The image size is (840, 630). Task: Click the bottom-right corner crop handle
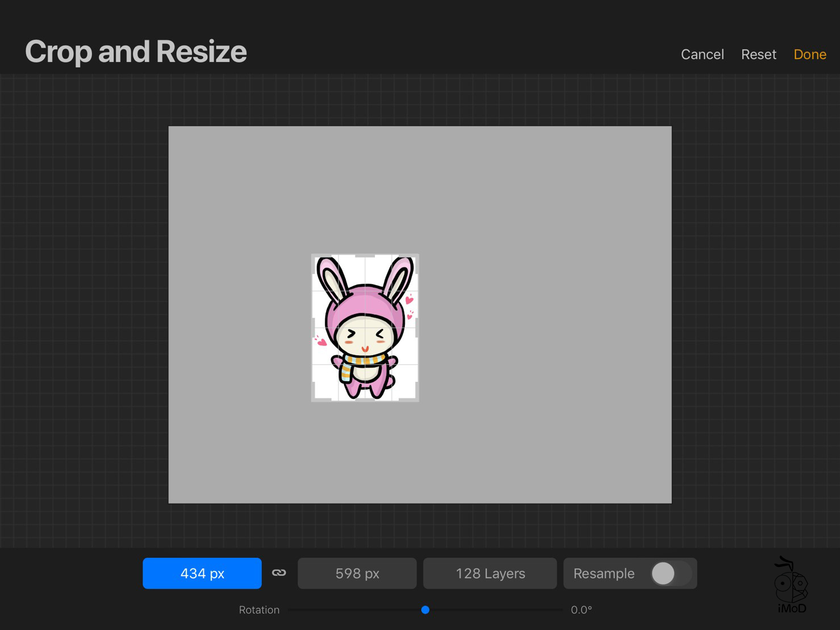point(417,400)
